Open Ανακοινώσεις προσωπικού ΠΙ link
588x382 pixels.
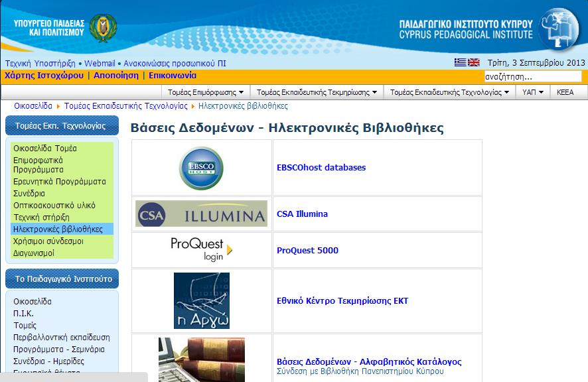point(175,64)
